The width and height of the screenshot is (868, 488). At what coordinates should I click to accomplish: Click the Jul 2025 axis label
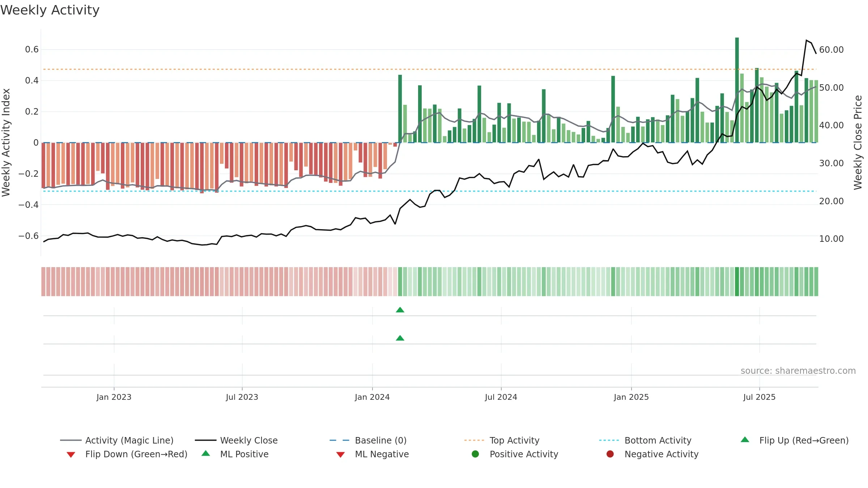759,397
